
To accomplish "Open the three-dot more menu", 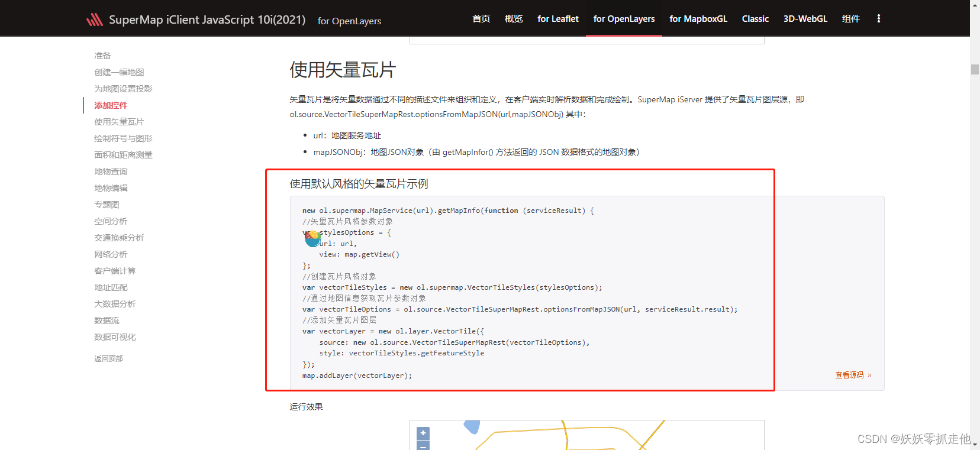I will point(878,18).
